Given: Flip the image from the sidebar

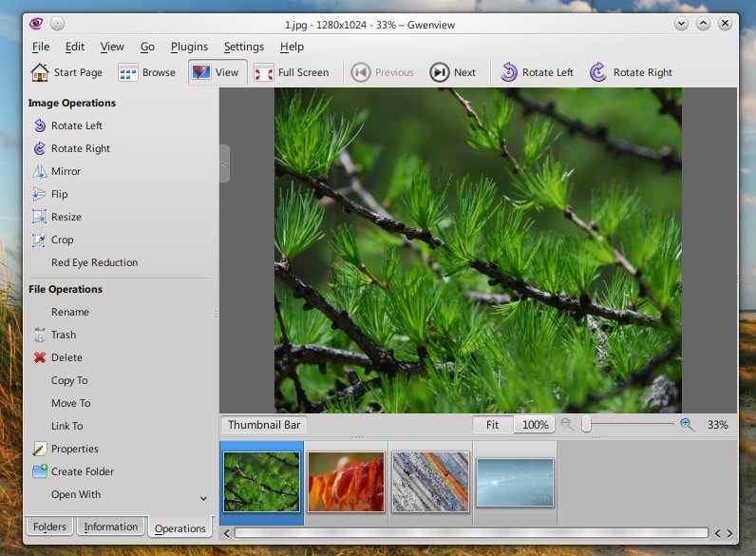Looking at the screenshot, I should pos(50,194).
